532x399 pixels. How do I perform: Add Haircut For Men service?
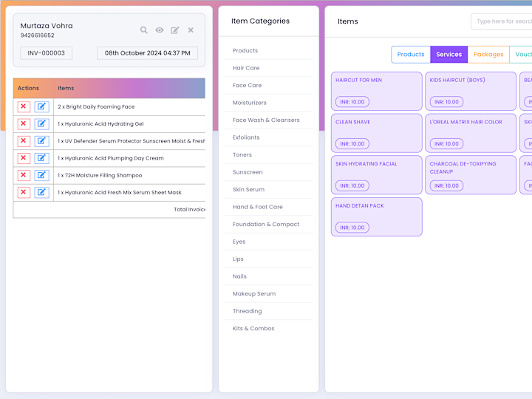(377, 91)
